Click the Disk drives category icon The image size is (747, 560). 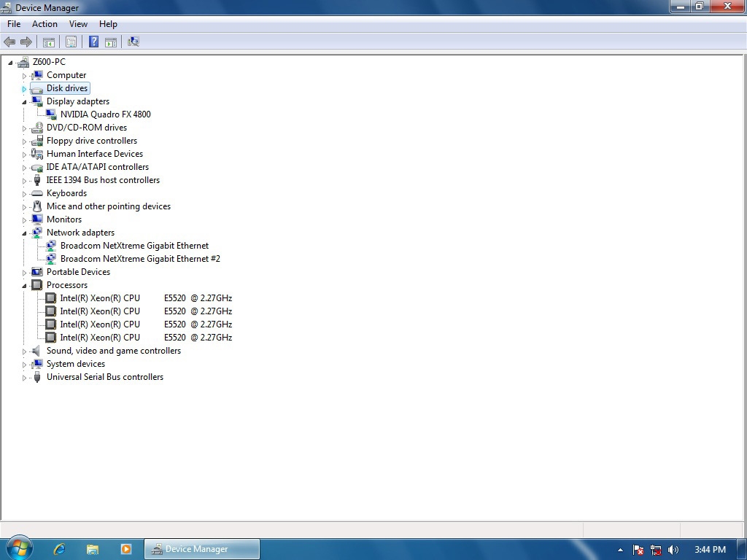coord(37,88)
